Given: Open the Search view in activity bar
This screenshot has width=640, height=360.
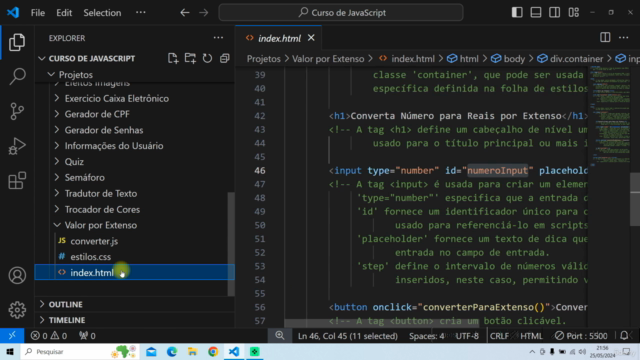Looking at the screenshot, I should tap(17, 76).
